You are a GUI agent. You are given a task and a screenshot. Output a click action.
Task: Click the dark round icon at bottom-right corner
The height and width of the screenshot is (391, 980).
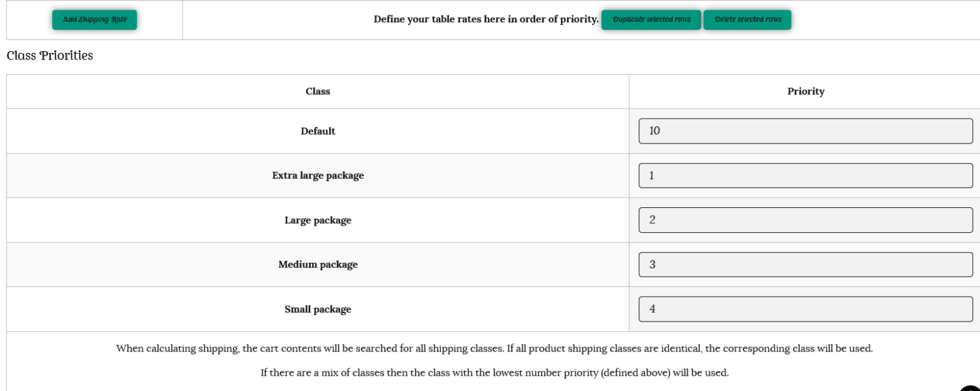pos(971,387)
